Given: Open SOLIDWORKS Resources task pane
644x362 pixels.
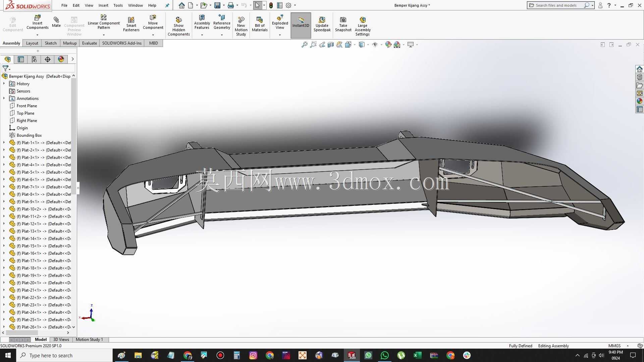Looking at the screenshot, I should (x=639, y=69).
